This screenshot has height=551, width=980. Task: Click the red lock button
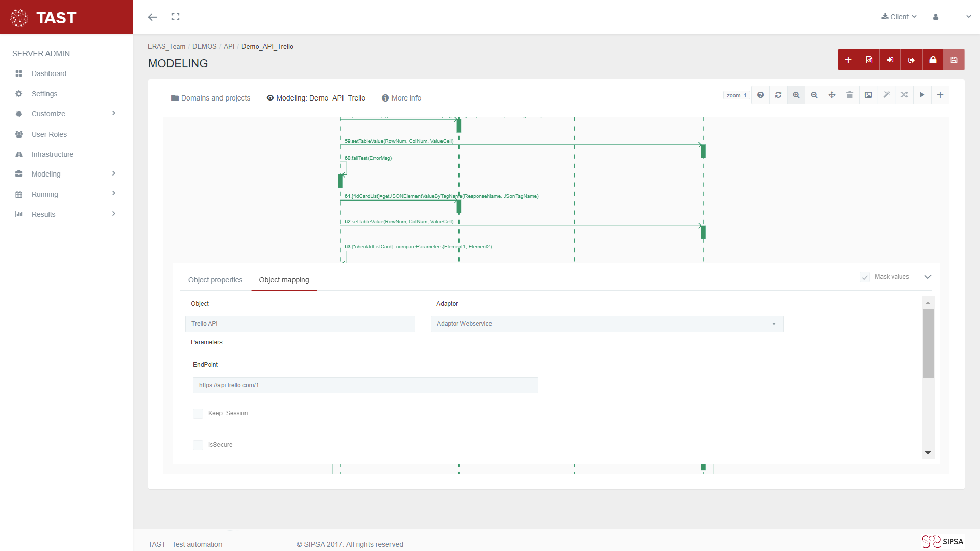click(x=933, y=60)
